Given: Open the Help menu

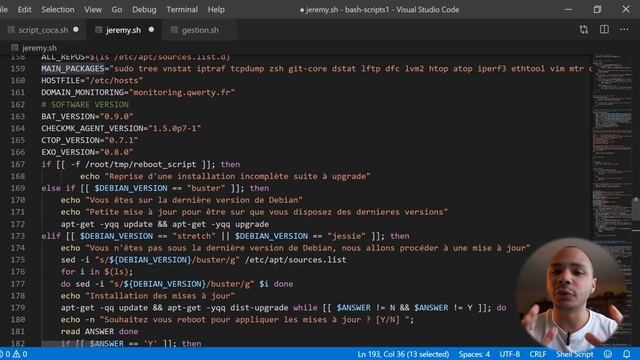Looking at the screenshot, I should pyautogui.click(x=216, y=9).
